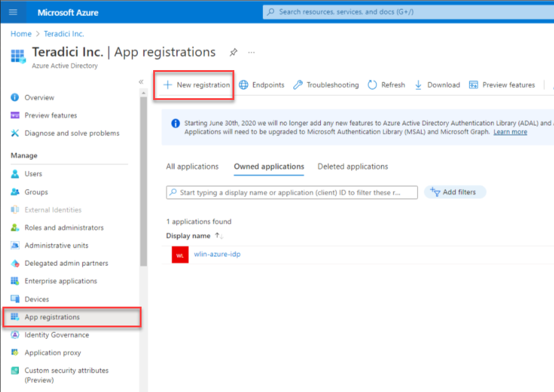This screenshot has height=392, width=554.
Task: Show the Deleted applications tab
Action: tap(353, 166)
